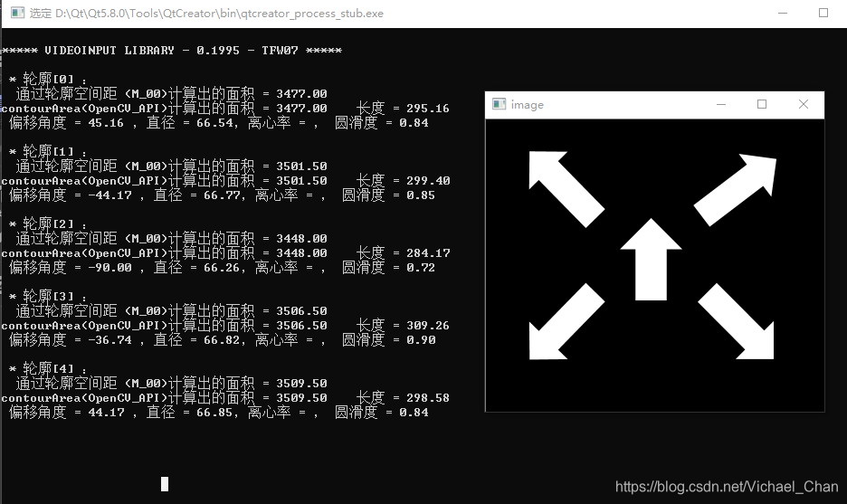Image resolution: width=847 pixels, height=504 pixels.
Task: Maximize the image window
Action: pyautogui.click(x=762, y=104)
